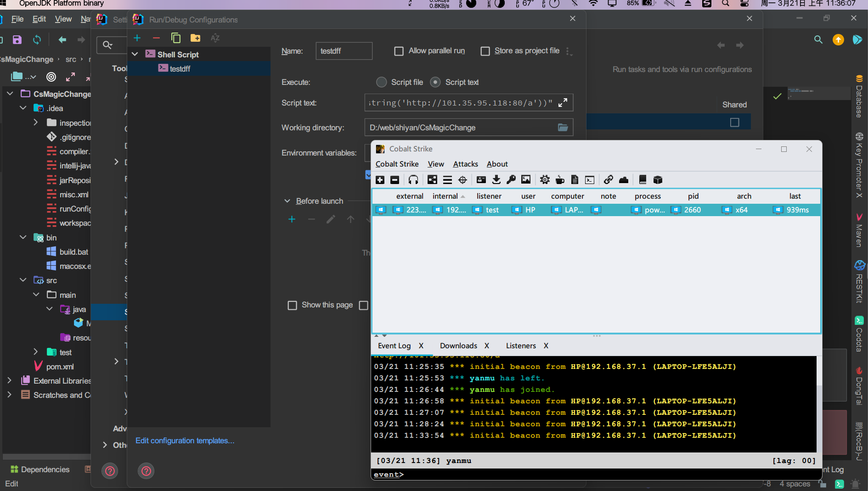Image resolution: width=868 pixels, height=491 pixels.
Task: Open downloaded files icon in Cobalt Strike
Action: [x=496, y=180]
